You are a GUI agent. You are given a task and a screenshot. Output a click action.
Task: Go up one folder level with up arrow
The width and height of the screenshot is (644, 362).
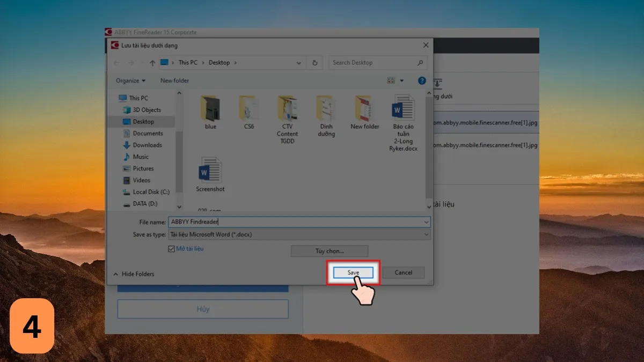152,62
